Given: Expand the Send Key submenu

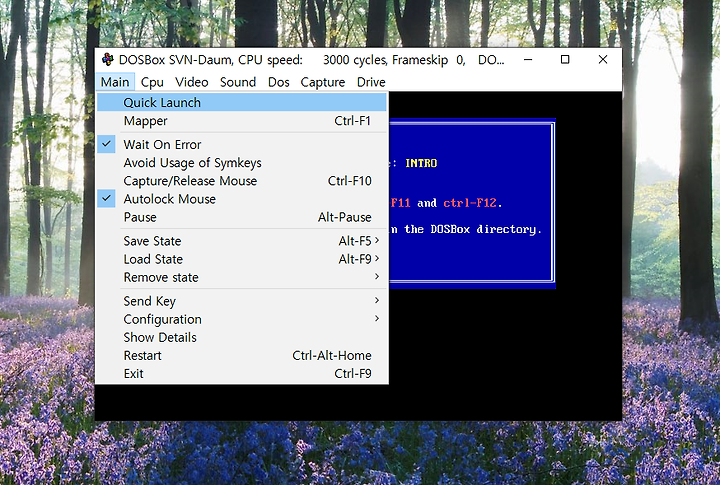Looking at the screenshot, I should click(242, 301).
